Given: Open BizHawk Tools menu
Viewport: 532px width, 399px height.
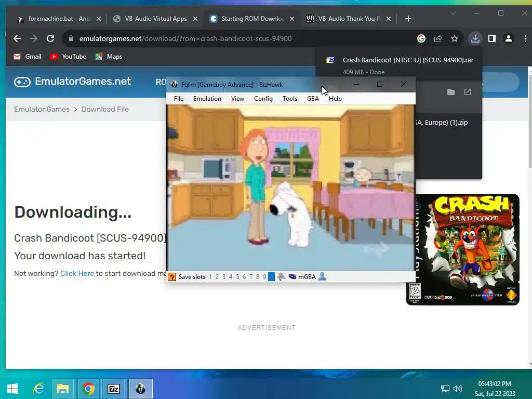Looking at the screenshot, I should (290, 99).
